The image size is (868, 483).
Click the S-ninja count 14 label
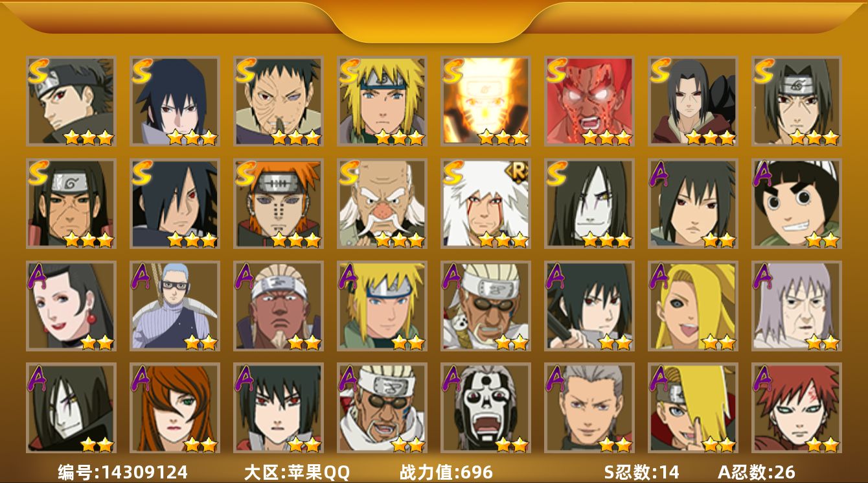pyautogui.click(x=641, y=472)
